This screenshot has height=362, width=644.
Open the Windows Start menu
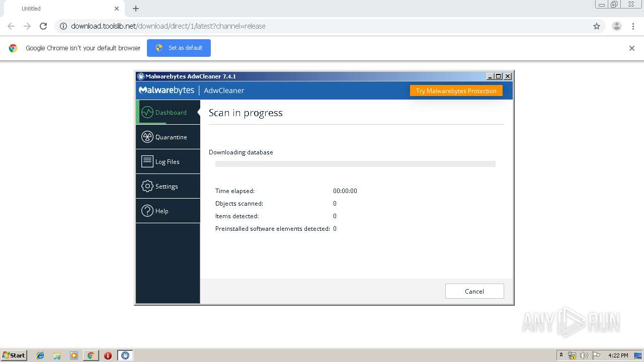[14, 355]
